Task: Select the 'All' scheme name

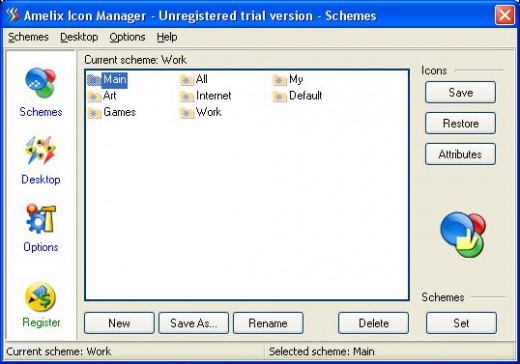Action: pyautogui.click(x=202, y=79)
